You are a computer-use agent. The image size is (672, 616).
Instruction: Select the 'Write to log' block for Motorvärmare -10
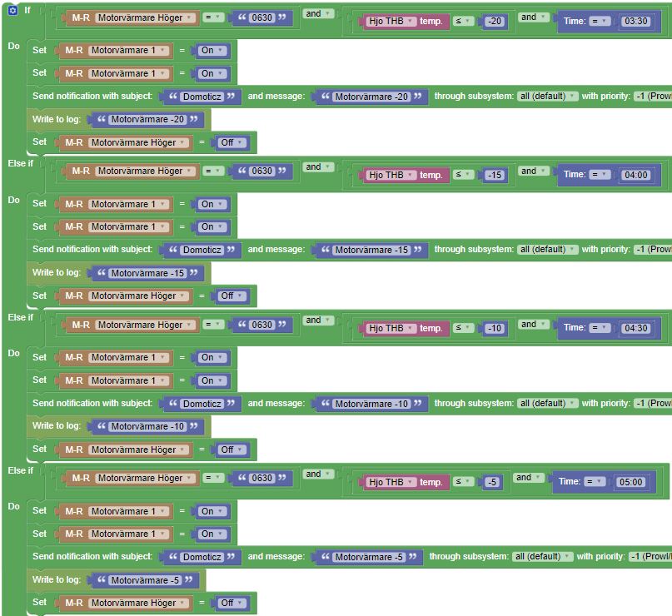tap(57, 426)
